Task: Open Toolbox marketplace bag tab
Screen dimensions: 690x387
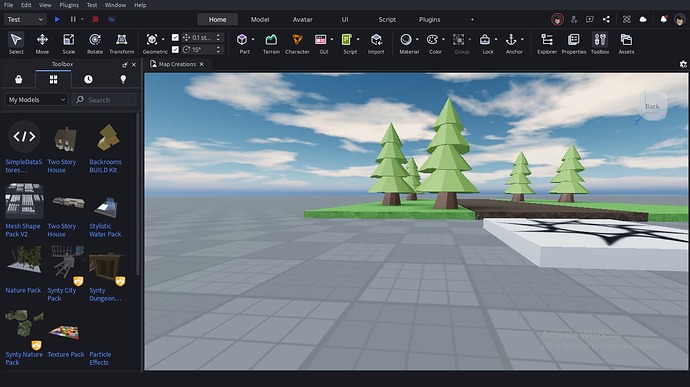Action: pyautogui.click(x=18, y=79)
